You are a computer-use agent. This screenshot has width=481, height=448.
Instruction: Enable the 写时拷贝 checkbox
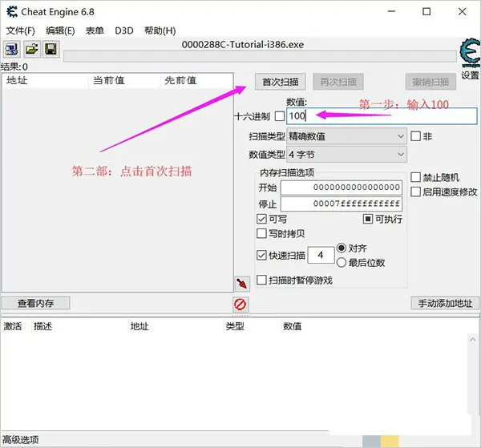tap(261, 233)
